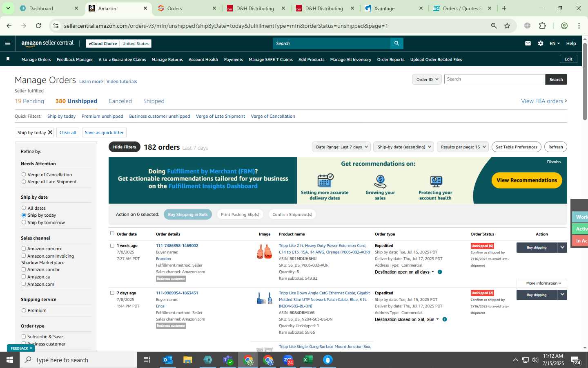Select the Ship by tomorrow radio option

point(24,222)
